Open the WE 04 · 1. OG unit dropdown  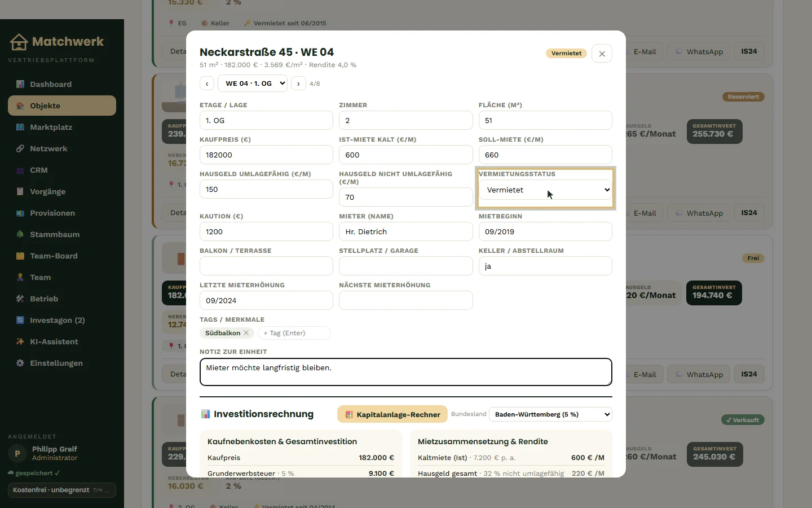click(253, 84)
